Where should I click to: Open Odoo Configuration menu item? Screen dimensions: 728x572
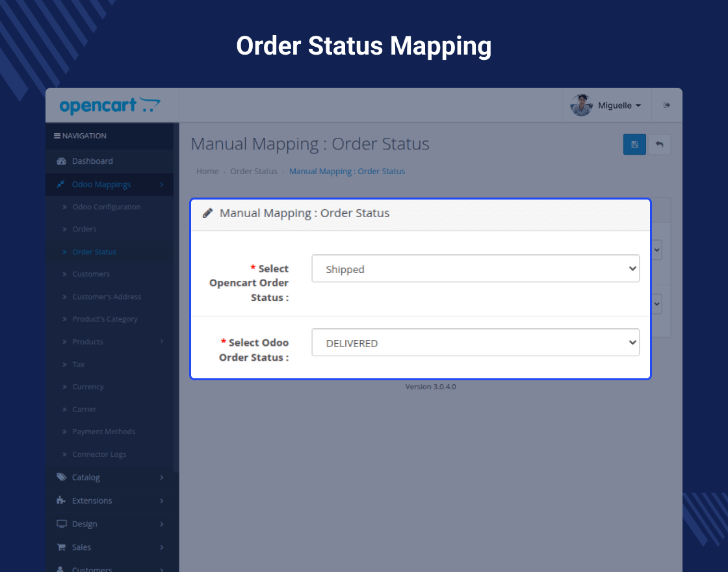tap(107, 207)
